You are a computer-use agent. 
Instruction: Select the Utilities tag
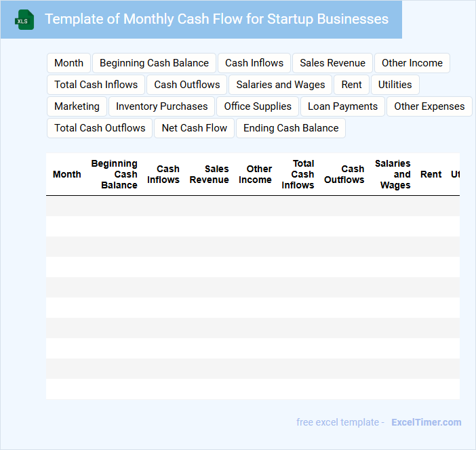pyautogui.click(x=395, y=85)
